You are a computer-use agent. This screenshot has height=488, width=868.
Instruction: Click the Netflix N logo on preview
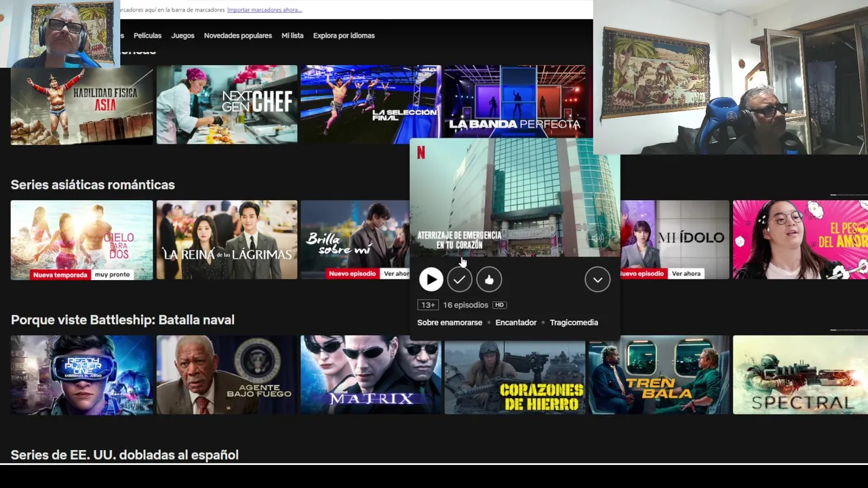click(421, 152)
